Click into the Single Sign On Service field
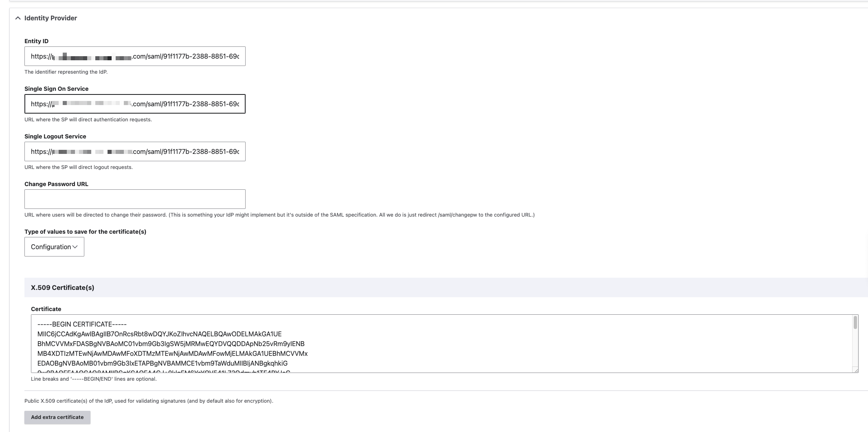Image resolution: width=868 pixels, height=432 pixels. [x=135, y=104]
